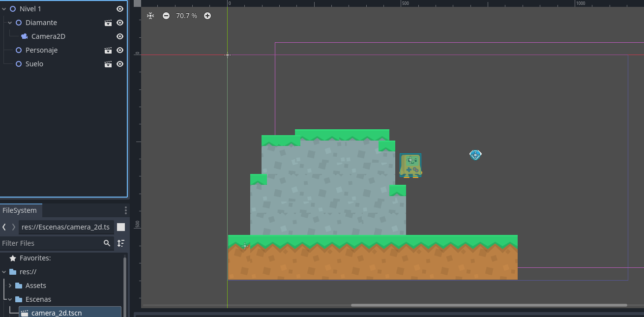Open the FileSystem tab

click(20, 210)
